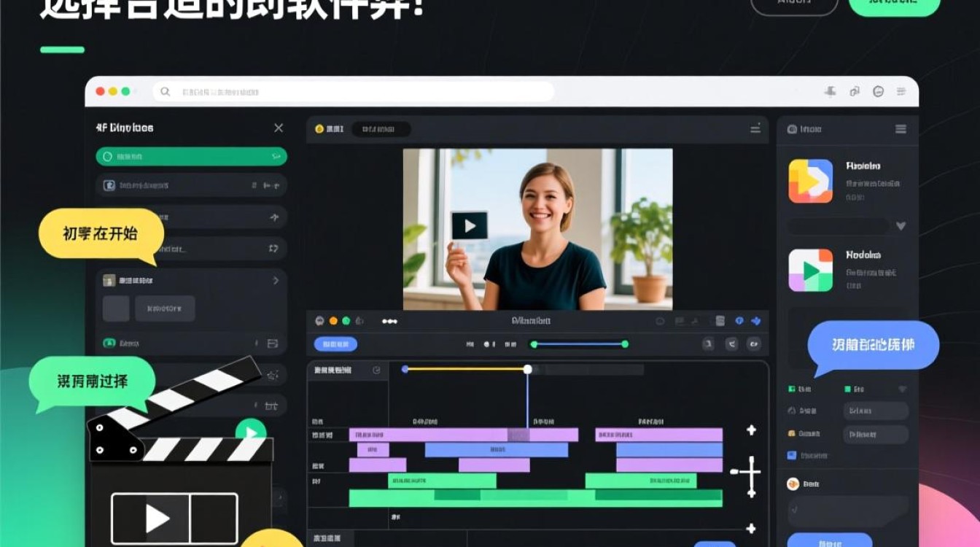Click the round face icon in the browser toolbar
This screenshot has width=980, height=547.
pos(878,91)
